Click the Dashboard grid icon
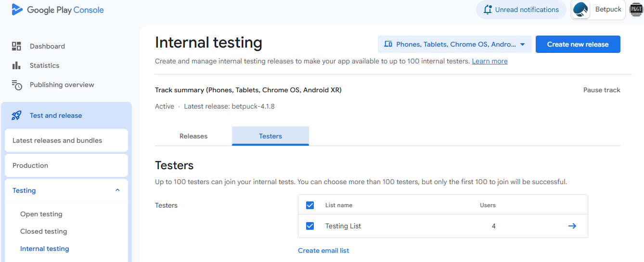This screenshot has height=262, width=644. pyautogui.click(x=16, y=46)
